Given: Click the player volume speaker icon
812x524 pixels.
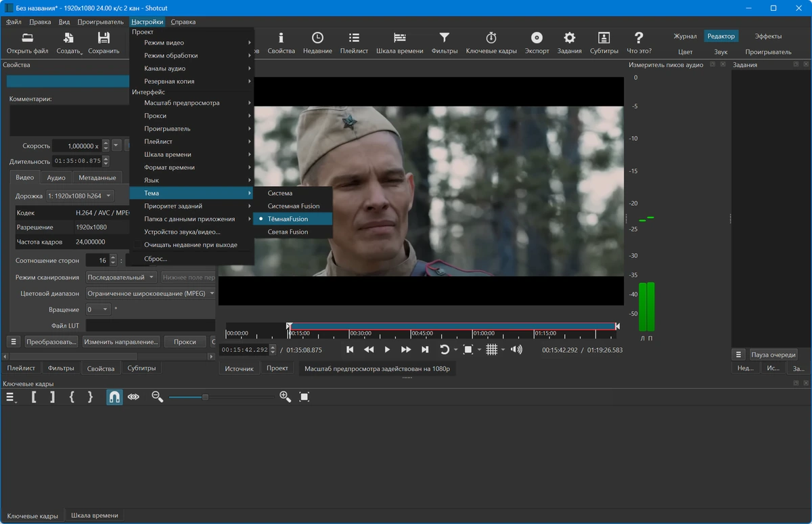Looking at the screenshot, I should [516, 349].
